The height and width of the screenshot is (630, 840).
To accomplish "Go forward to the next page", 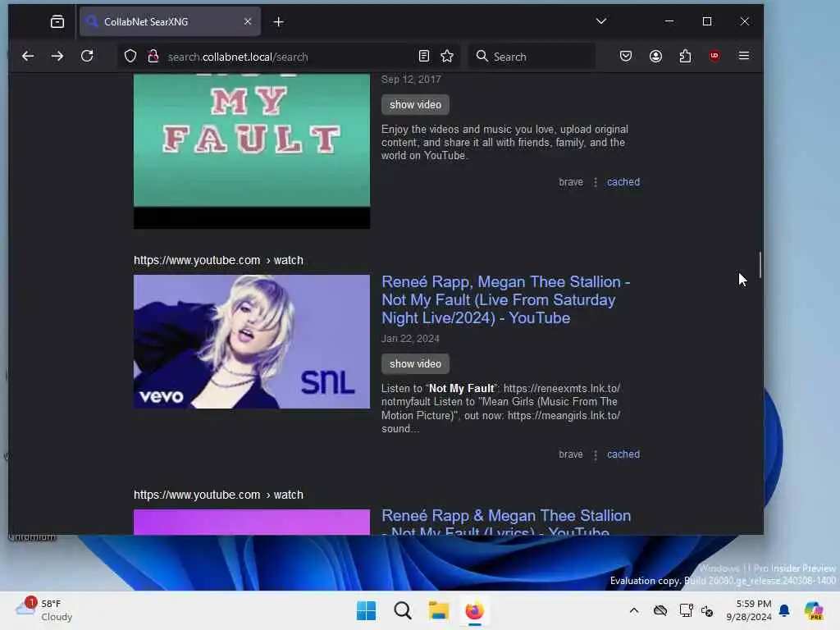I will 57,57.
